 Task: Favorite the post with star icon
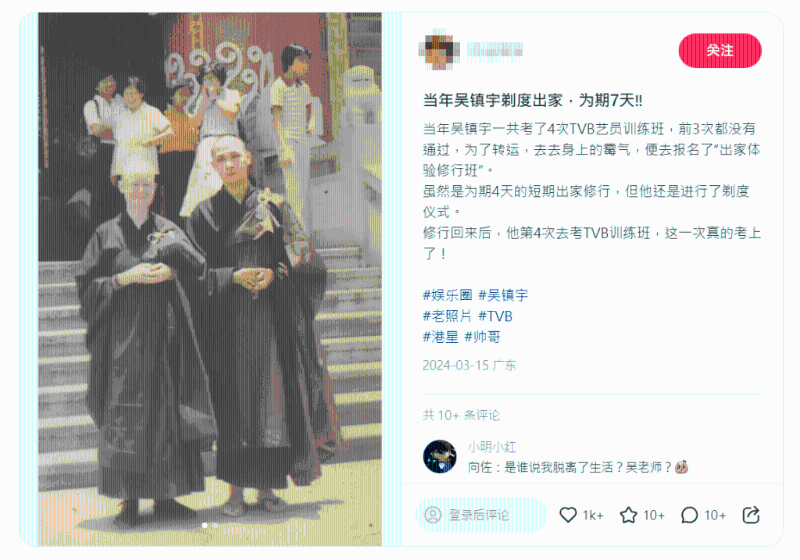(x=628, y=515)
